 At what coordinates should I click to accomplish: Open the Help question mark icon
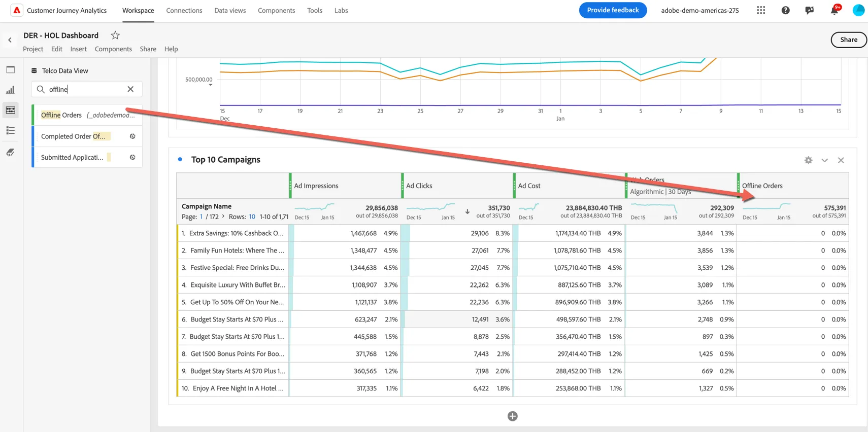click(785, 10)
